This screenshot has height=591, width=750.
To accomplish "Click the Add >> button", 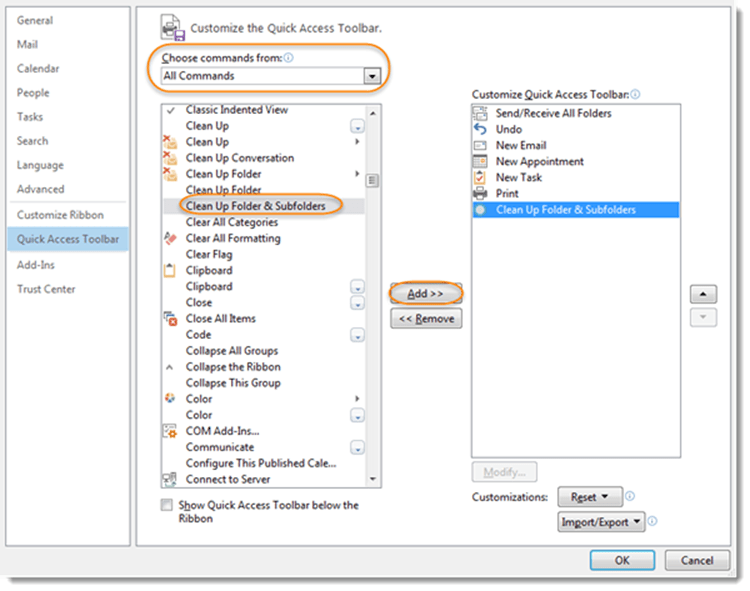I will (x=426, y=294).
